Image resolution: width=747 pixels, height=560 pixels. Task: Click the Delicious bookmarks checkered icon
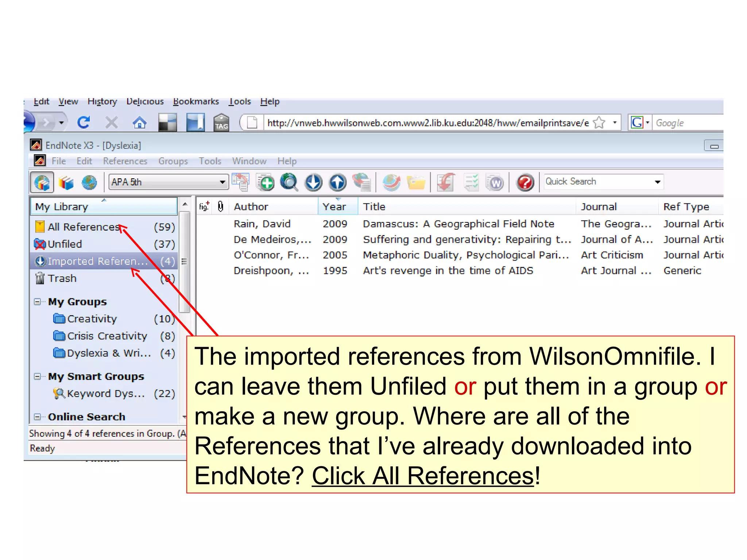point(167,122)
